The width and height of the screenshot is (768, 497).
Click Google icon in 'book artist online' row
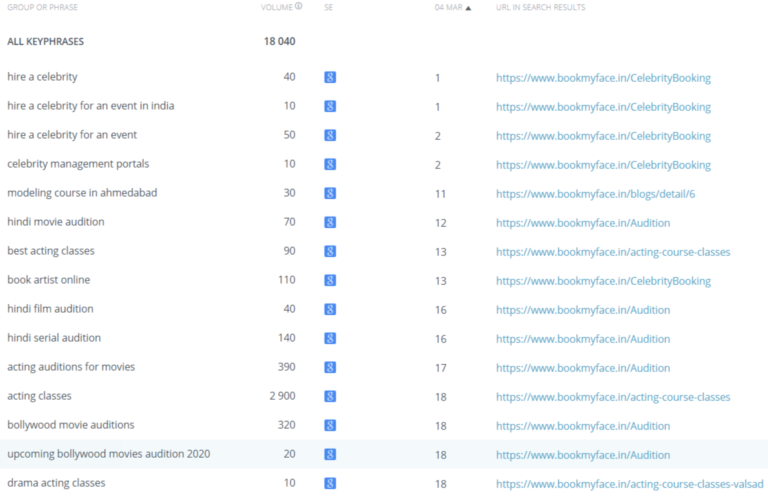[x=330, y=280]
